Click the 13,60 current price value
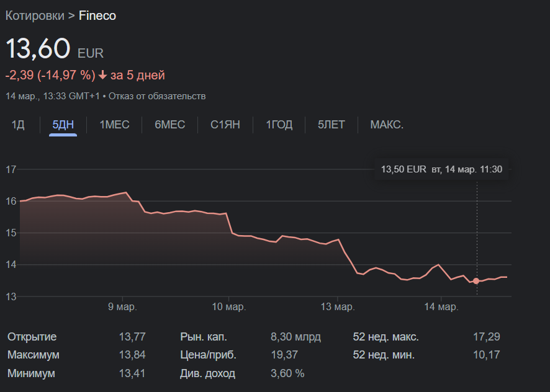 (x=38, y=48)
